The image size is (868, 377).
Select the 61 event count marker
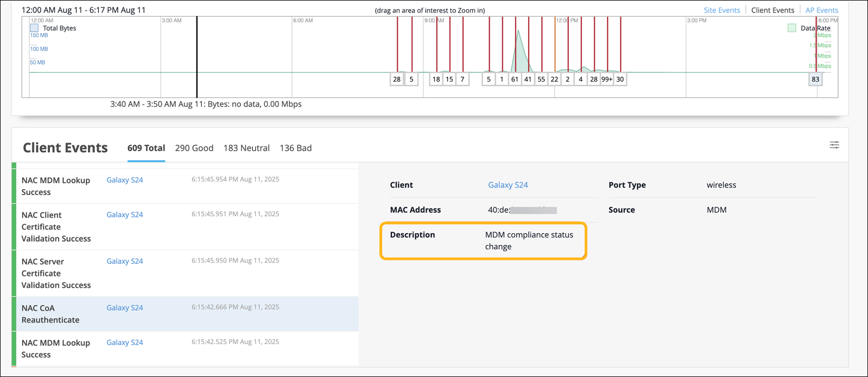(515, 79)
